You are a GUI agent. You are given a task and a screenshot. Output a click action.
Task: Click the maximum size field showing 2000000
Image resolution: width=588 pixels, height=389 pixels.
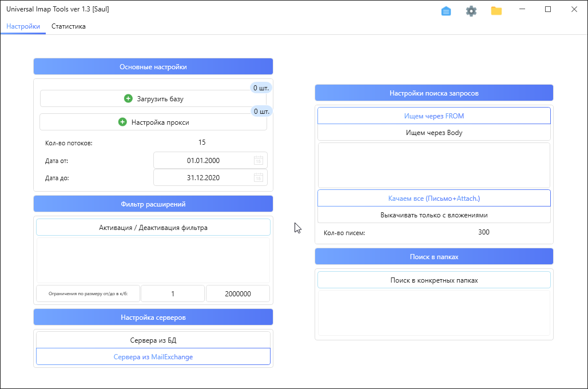[x=238, y=293]
